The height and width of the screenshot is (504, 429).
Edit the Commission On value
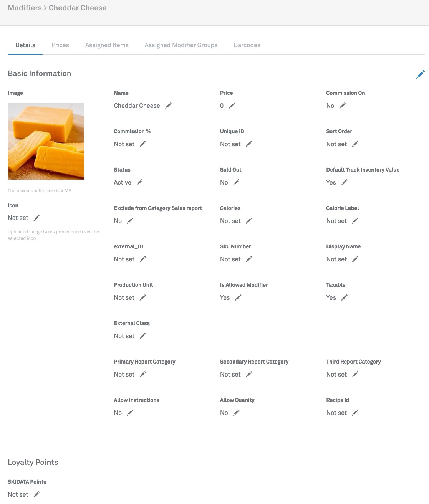(343, 106)
